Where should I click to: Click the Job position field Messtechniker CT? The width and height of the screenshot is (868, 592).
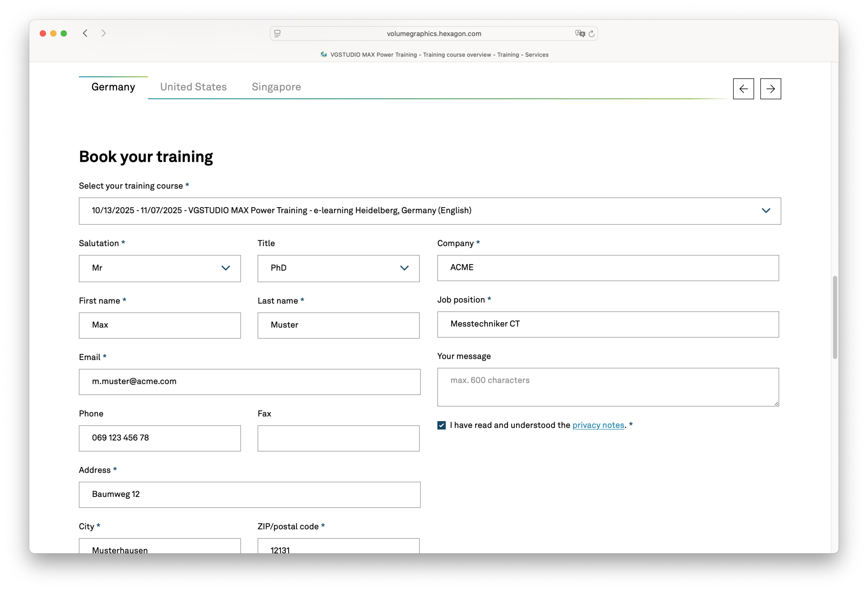[x=608, y=324]
